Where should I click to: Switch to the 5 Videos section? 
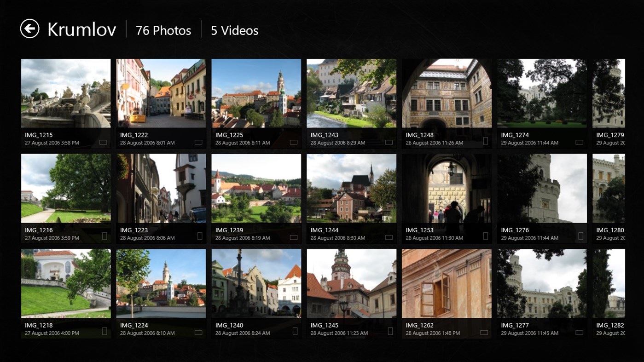pos(234,30)
